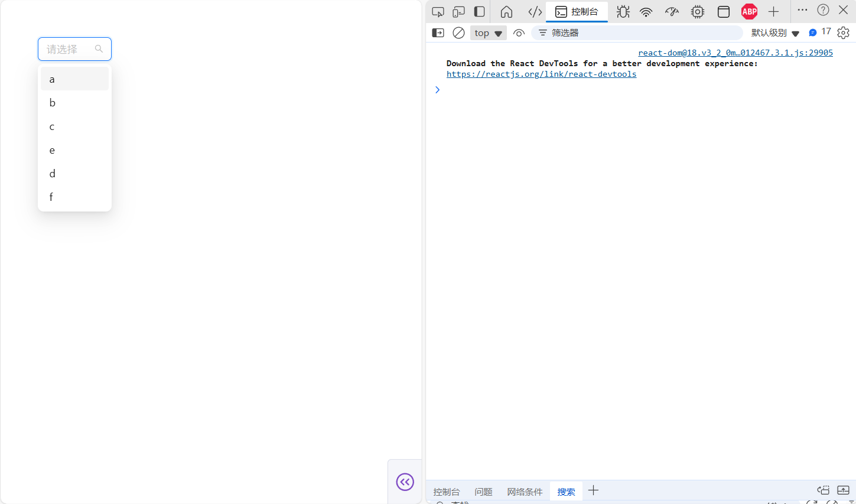The width and height of the screenshot is (856, 504).
Task: Toggle the live expression eye icon
Action: tap(519, 33)
